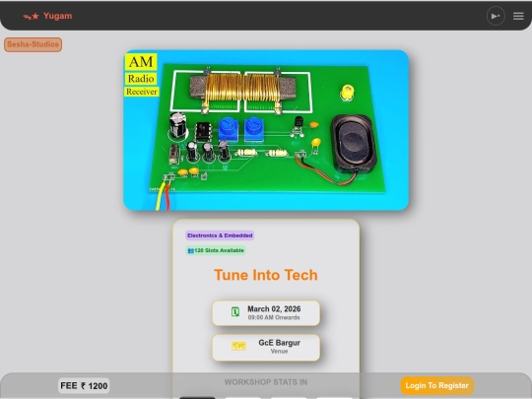Click the Tune Into Tech heading

click(266, 275)
